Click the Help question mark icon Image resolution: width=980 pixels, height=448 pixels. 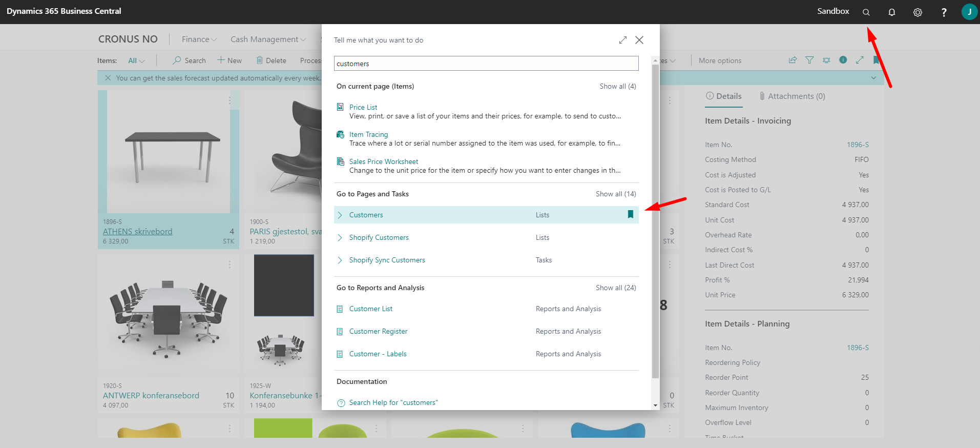point(944,12)
